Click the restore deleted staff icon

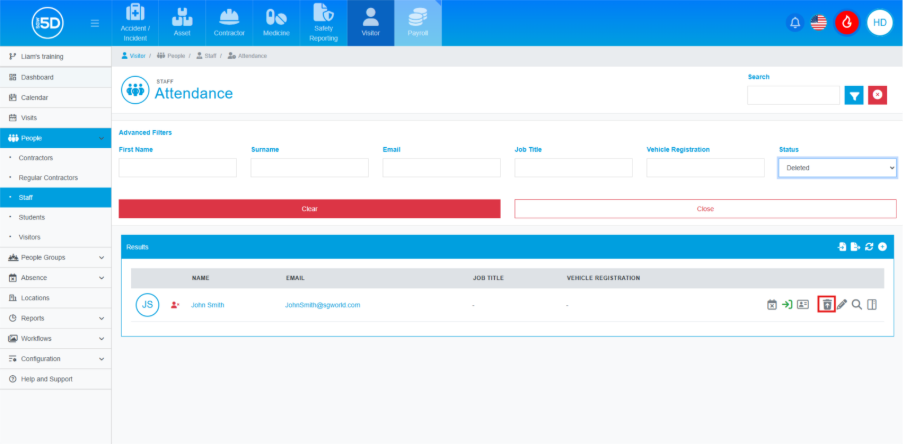click(826, 304)
